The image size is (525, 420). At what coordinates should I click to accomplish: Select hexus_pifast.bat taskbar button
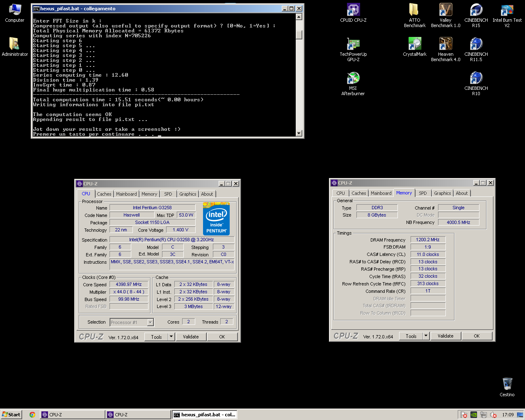pyautogui.click(x=204, y=415)
